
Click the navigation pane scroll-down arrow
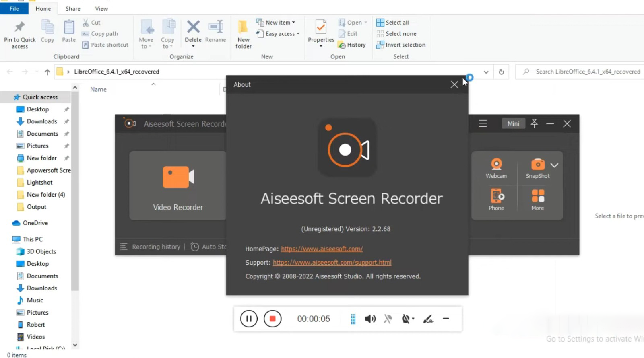point(75,345)
